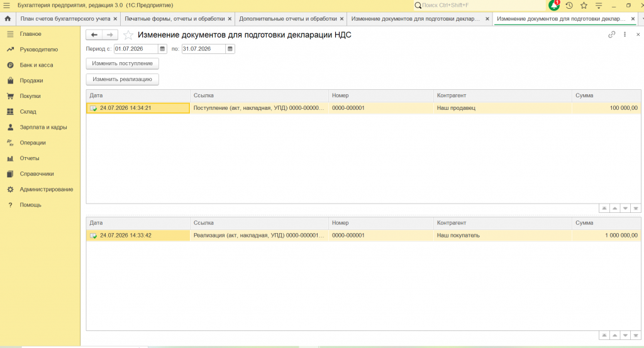Screen dimensions: 644x348
Task: Focus the Период с date field
Action: (136, 49)
